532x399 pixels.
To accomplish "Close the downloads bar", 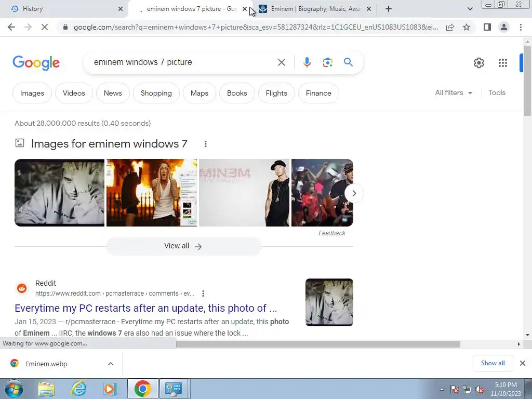I will pos(523,363).
